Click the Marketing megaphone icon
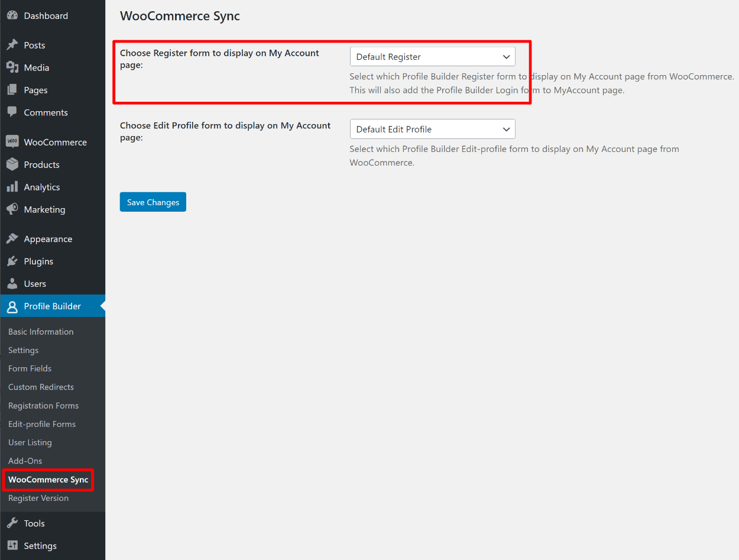Viewport: 739px width, 560px height. (12, 209)
